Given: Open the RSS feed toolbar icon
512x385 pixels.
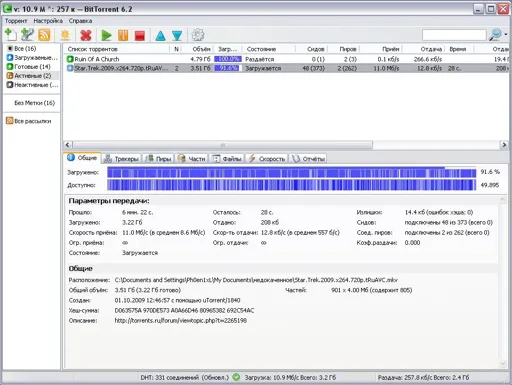Looking at the screenshot, I should [44, 35].
